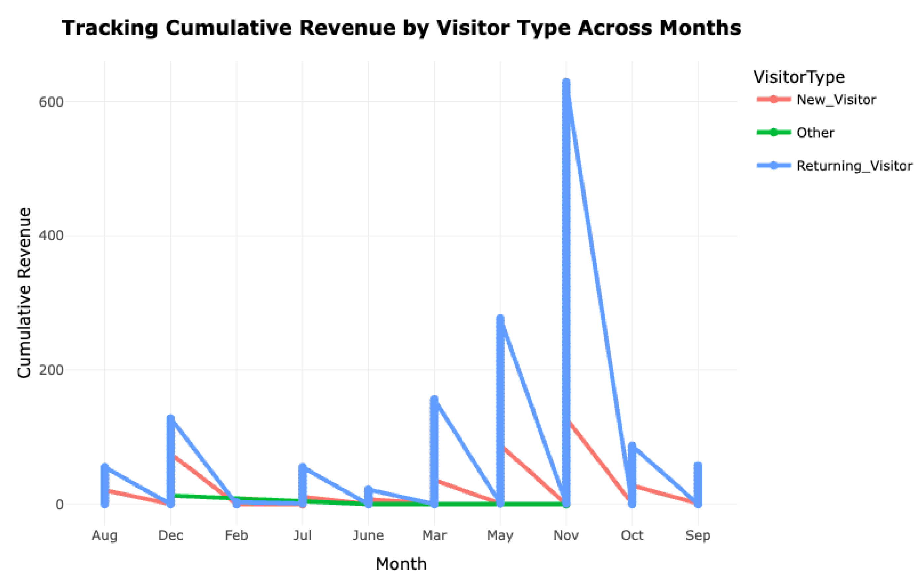Click the Sep x-axis label
The width and height of the screenshot is (924, 582).
tap(698, 535)
